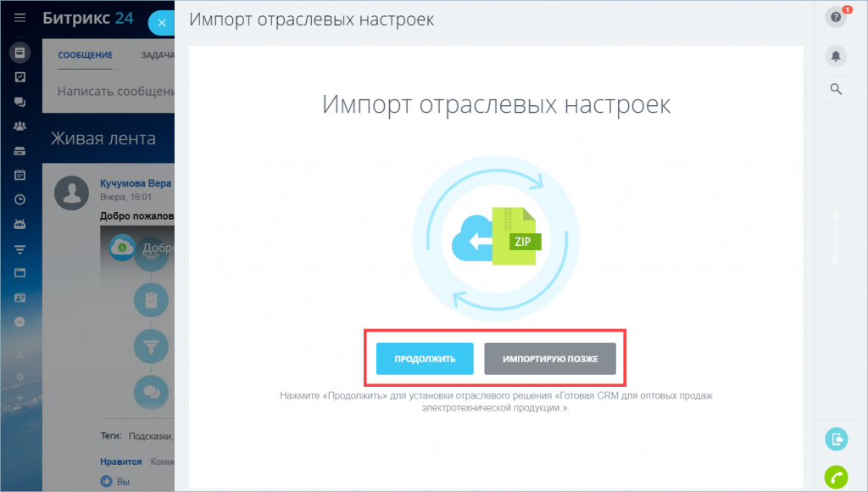The height and width of the screenshot is (492, 868).
Task: Expand more items chevron in left sidebar
Action: point(20,322)
